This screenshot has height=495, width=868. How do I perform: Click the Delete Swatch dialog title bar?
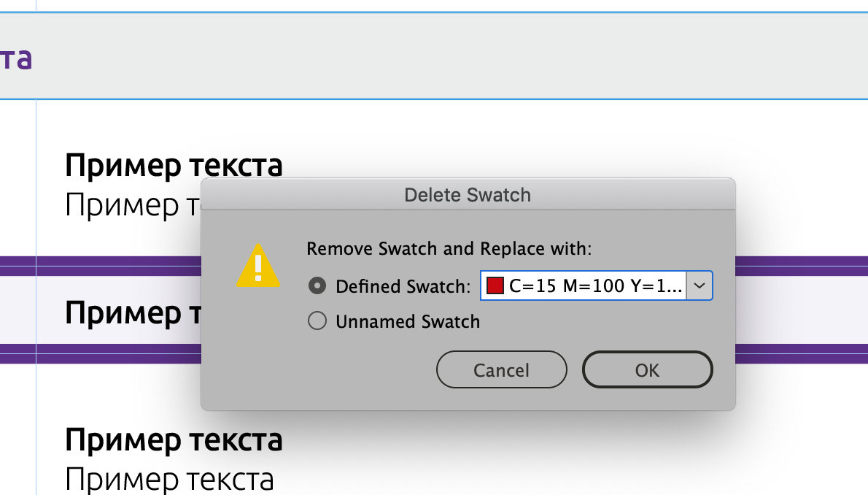[468, 195]
